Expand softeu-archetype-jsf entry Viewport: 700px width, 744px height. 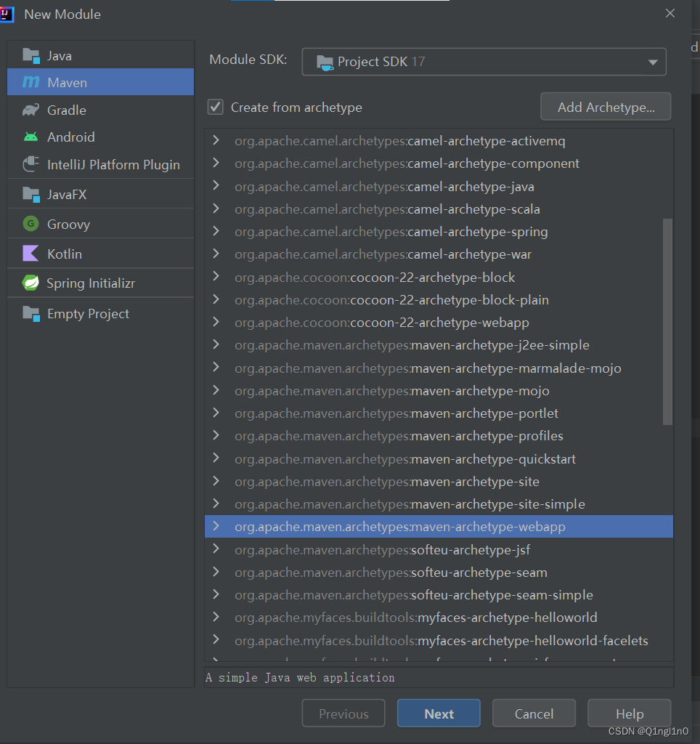coord(216,549)
